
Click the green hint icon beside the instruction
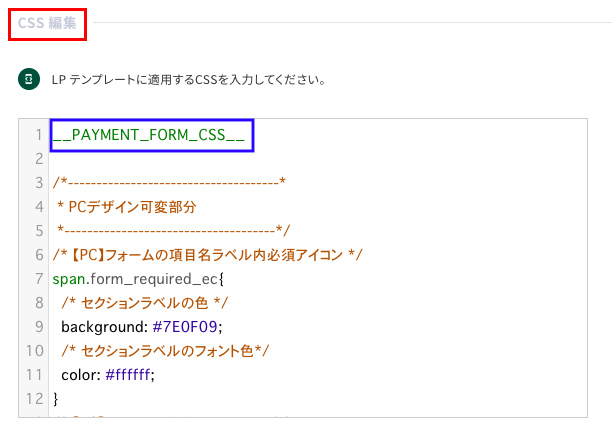pyautogui.click(x=29, y=79)
